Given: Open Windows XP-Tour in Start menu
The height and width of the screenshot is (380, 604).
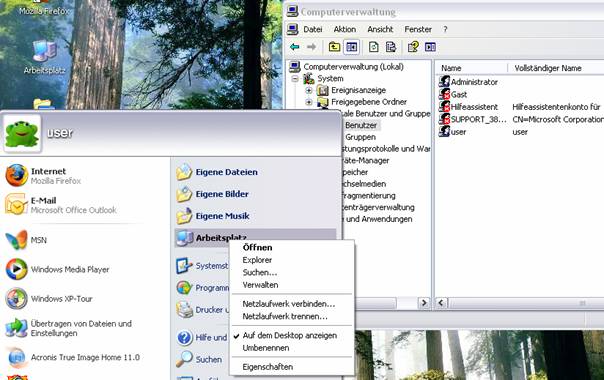Looking at the screenshot, I should click(x=49, y=299).
